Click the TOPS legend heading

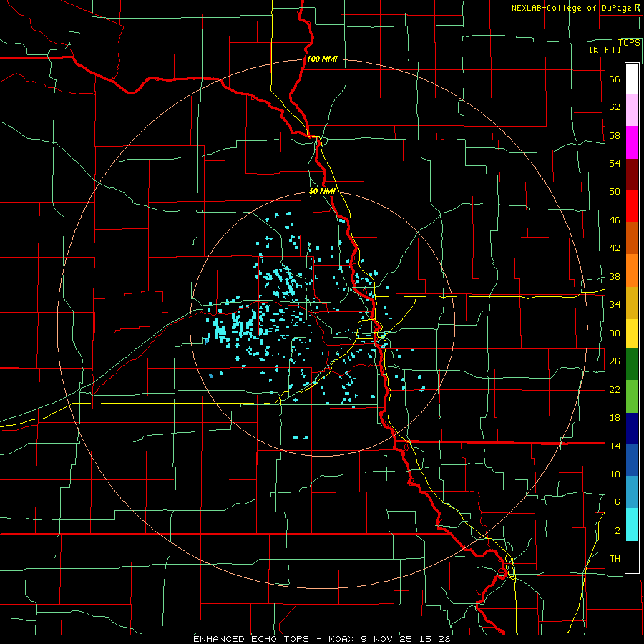coord(629,43)
